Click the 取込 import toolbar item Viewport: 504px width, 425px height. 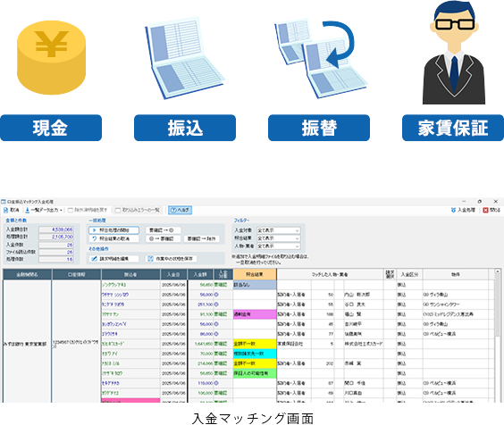click(12, 210)
